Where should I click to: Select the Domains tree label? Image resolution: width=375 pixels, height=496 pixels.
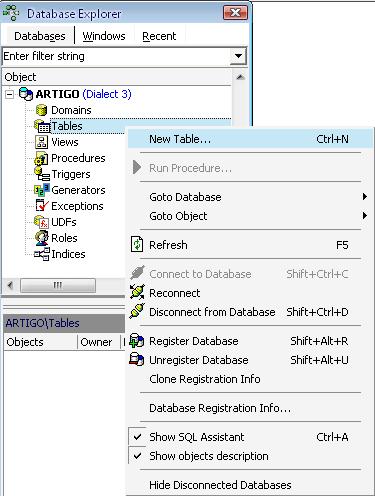71,110
